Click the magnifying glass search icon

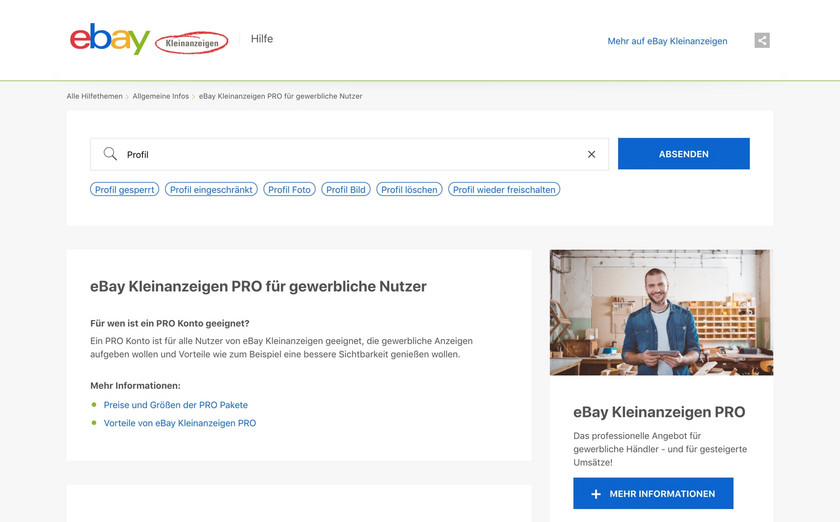point(110,154)
